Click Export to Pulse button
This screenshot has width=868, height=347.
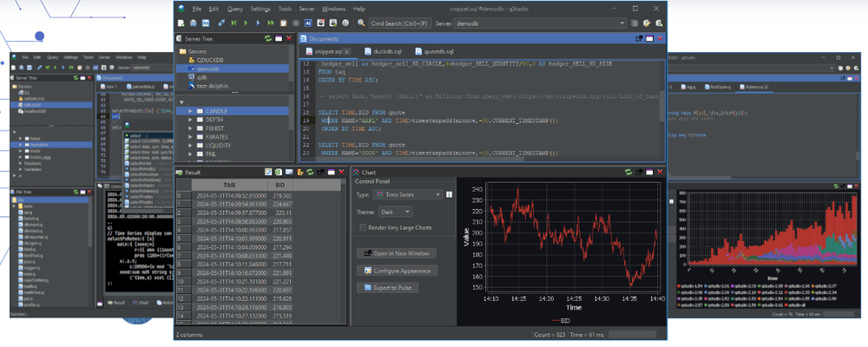click(387, 288)
